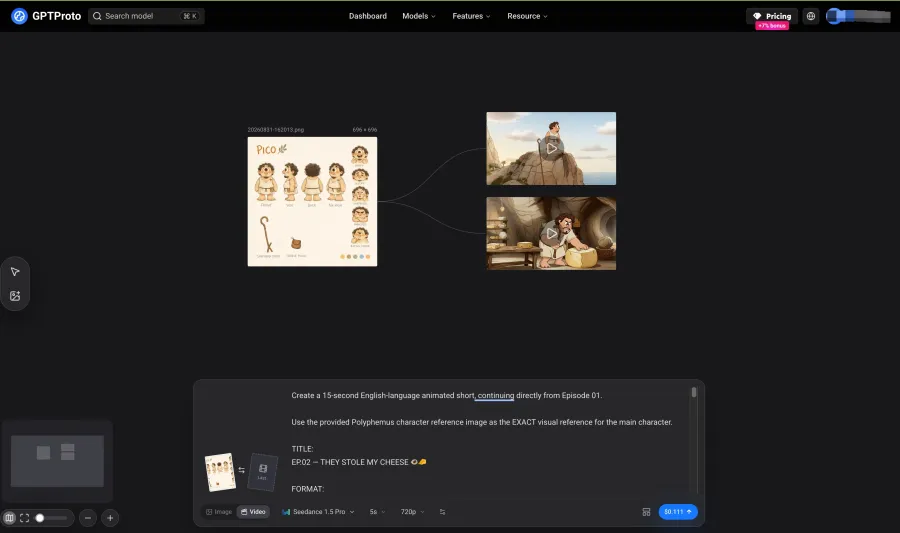This screenshot has height=533, width=900.
Task: Open the language globe icon
Action: 810,16
